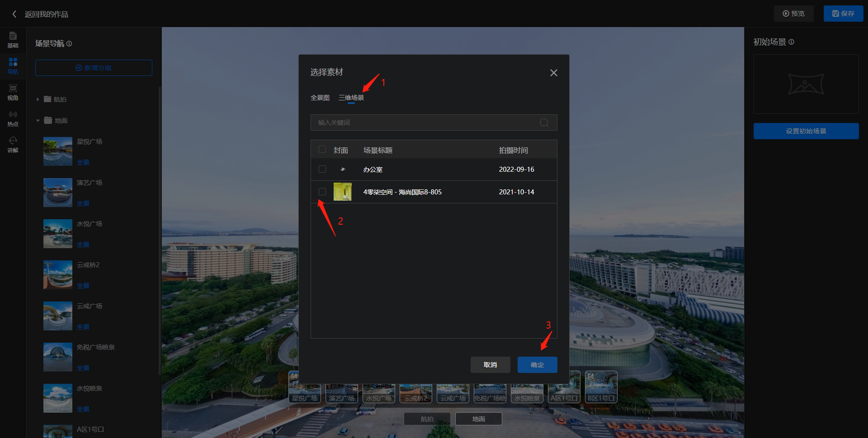Viewport: 868px width, 438px height.
Task: Switch to the 全景图 tab
Action: coord(320,98)
